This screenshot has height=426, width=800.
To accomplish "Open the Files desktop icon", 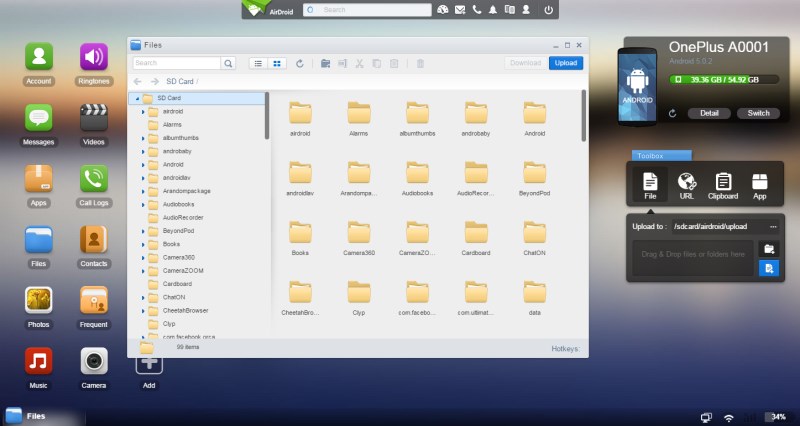I will (39, 239).
